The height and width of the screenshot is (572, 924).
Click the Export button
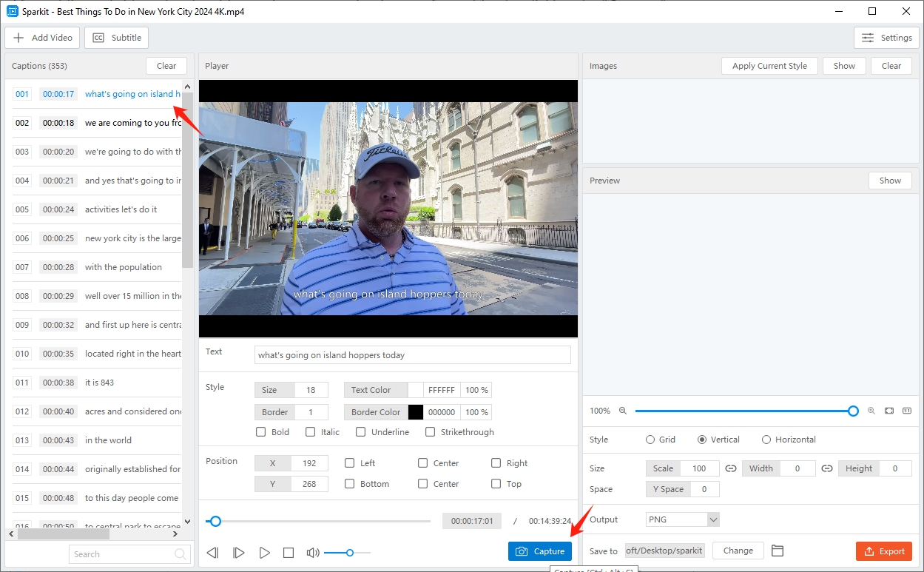(884, 551)
